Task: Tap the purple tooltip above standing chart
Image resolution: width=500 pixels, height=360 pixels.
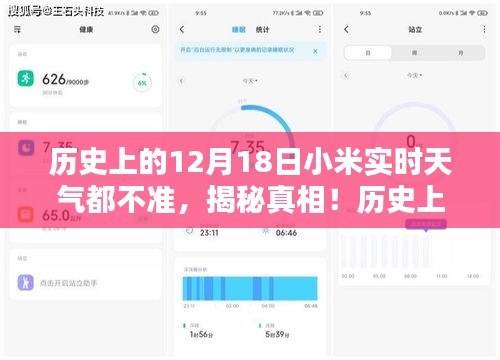Action: 426,224
